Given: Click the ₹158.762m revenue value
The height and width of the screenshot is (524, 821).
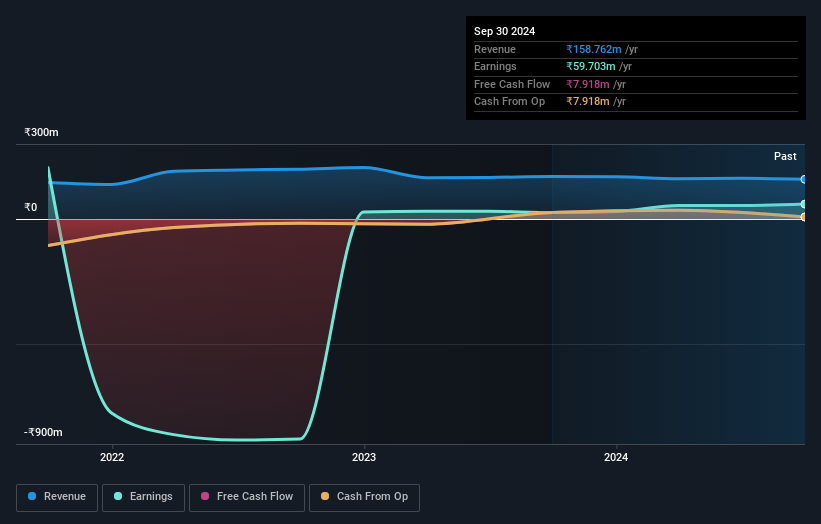Looking at the screenshot, I should [594, 49].
